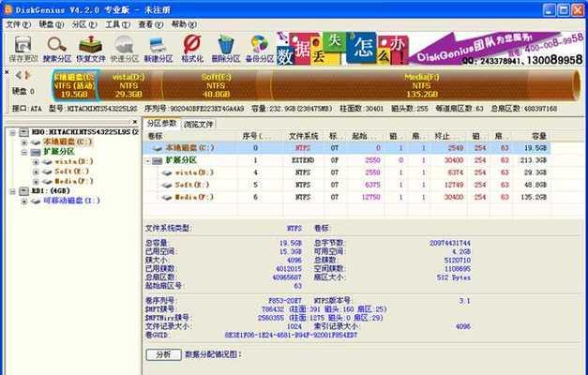Select removable disk (I:) in tree
588x375 pixels.
[x=71, y=201]
